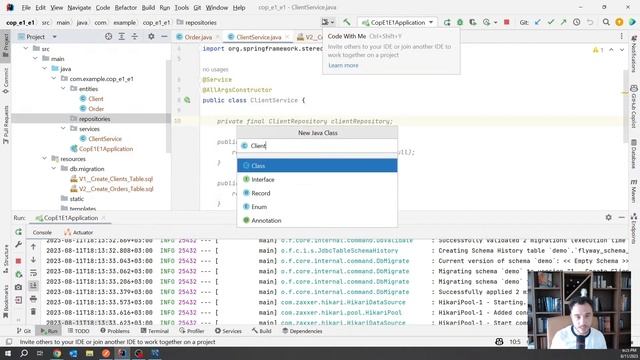Screen dimensions: 640x360
Task: Collapse the services package
Action: (x=63, y=129)
